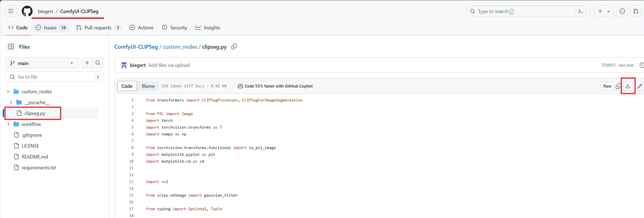The image size is (644, 218).
Task: Click the download raw file icon
Action: point(628,86)
